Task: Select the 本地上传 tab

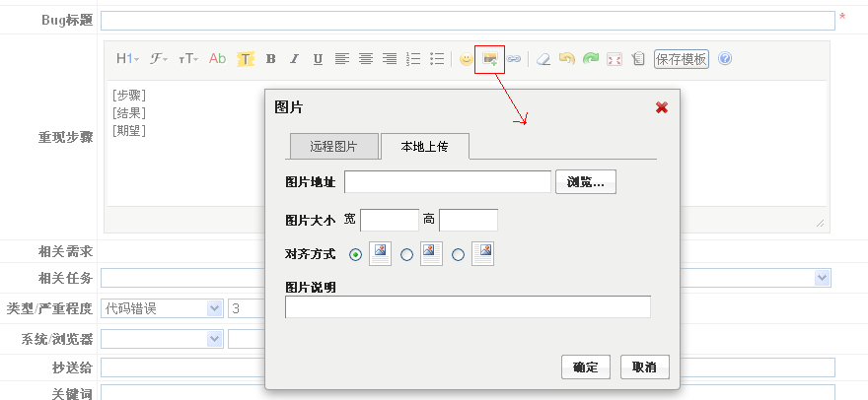Action: pos(424,147)
